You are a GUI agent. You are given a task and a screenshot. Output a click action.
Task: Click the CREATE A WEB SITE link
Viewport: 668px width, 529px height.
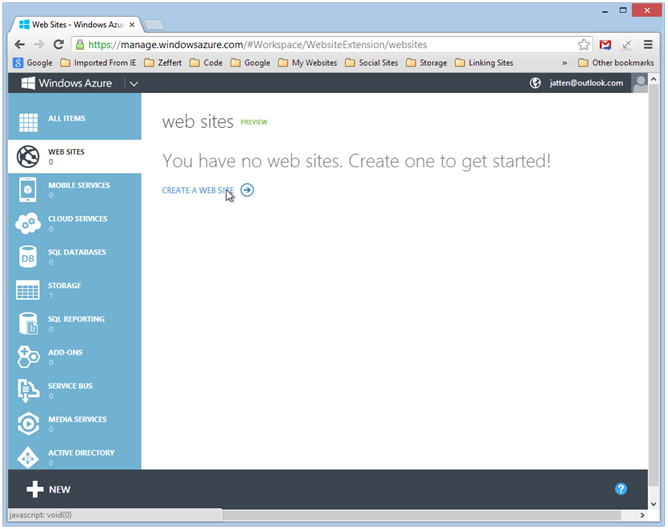coord(198,190)
